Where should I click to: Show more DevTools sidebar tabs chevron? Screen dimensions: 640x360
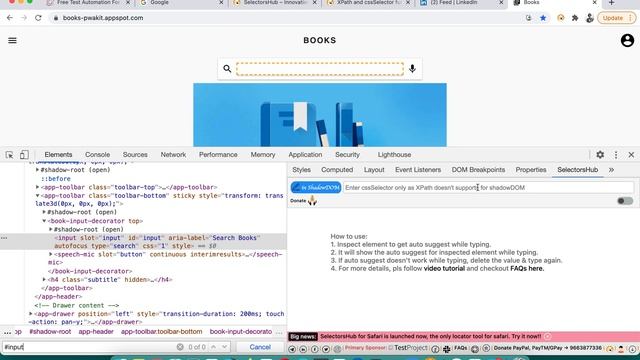pos(611,170)
